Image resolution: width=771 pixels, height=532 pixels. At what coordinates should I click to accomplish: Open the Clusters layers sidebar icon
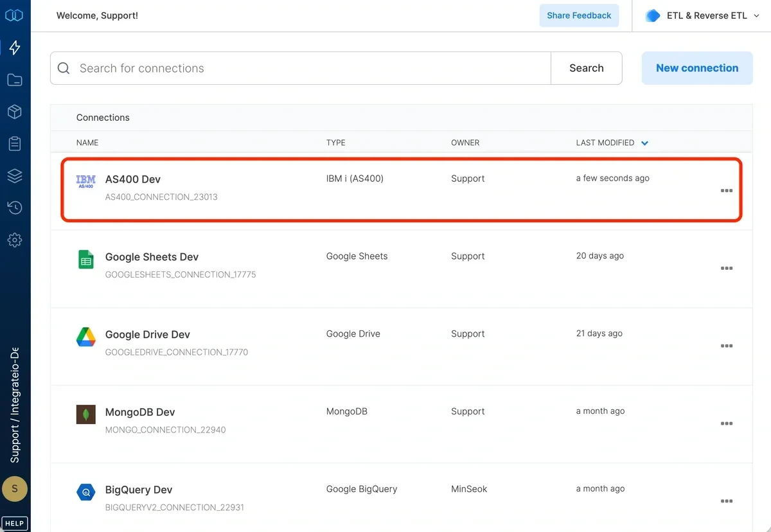15,175
